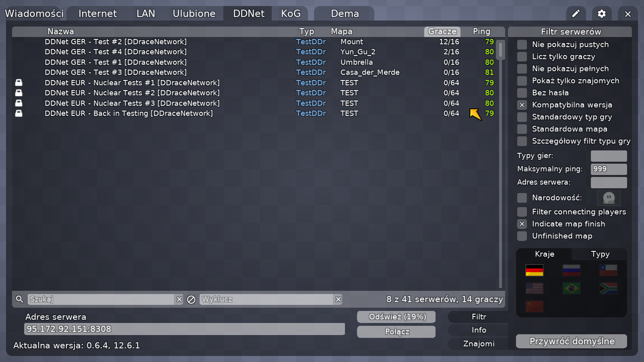This screenshot has width=644, height=362.
Task: Enable the South Africa flag filter
Action: (x=608, y=288)
